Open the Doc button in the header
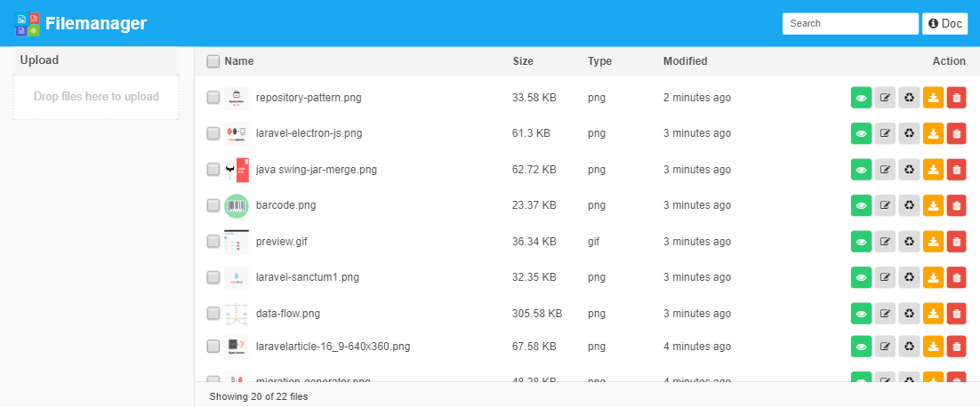Image resolution: width=980 pixels, height=407 pixels. (944, 24)
